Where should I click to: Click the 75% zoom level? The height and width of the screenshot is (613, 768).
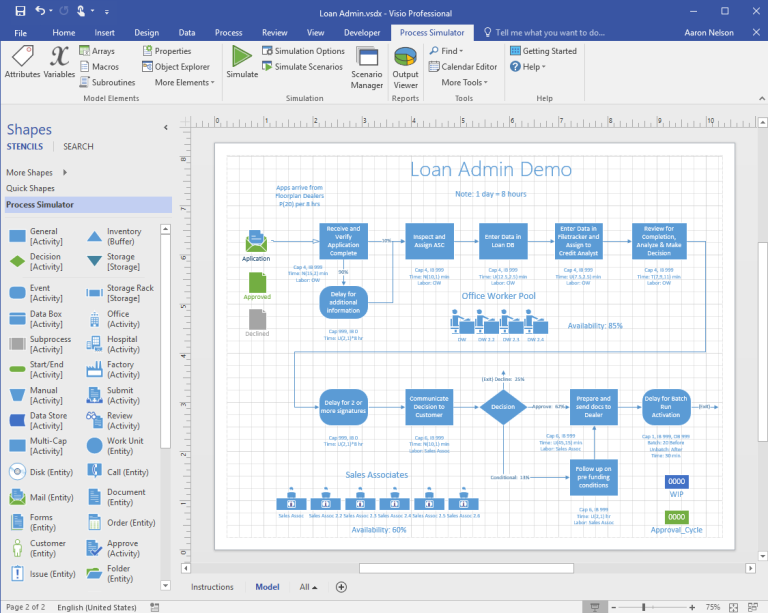coord(713,607)
